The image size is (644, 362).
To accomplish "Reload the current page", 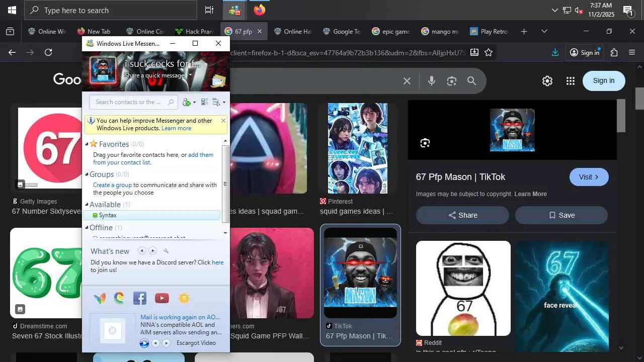I will point(48,52).
